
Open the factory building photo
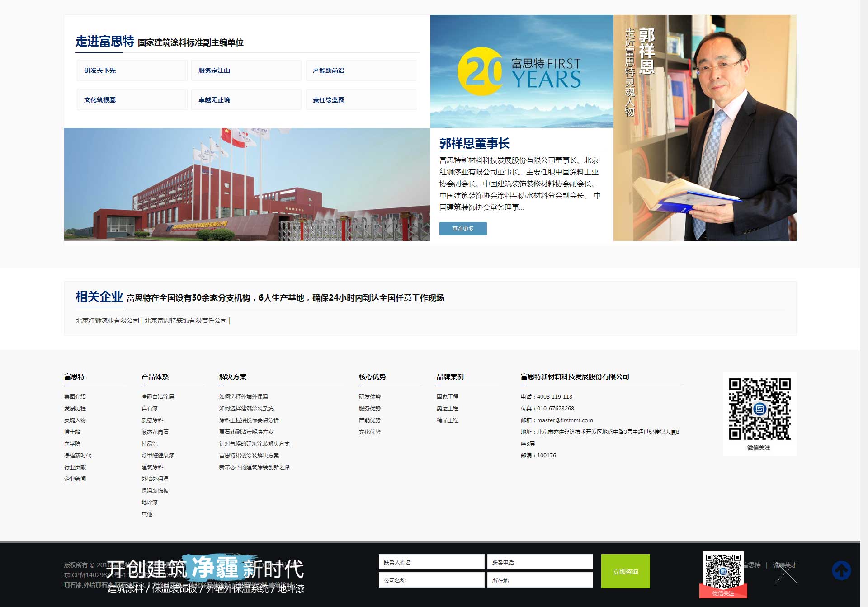(x=247, y=184)
